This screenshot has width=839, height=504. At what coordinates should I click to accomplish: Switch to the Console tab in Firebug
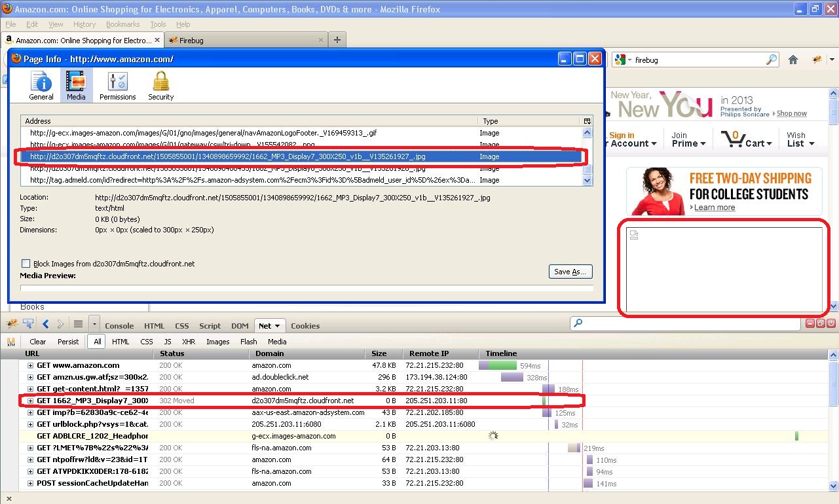click(119, 326)
